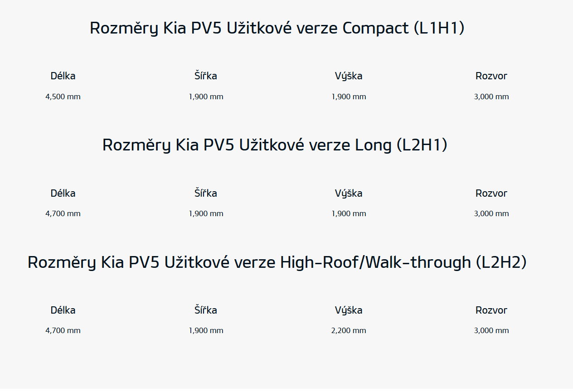573x392 pixels.
Task: Select the Šířka label in the Compact section
Action: point(206,76)
